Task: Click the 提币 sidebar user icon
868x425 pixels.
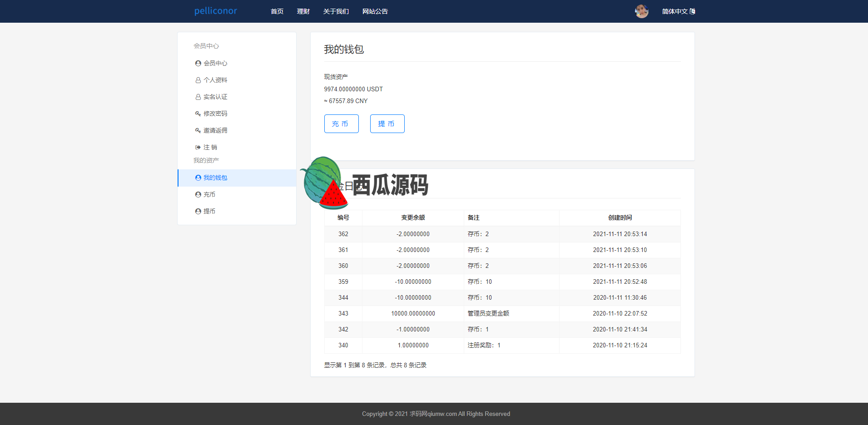Action: click(198, 211)
